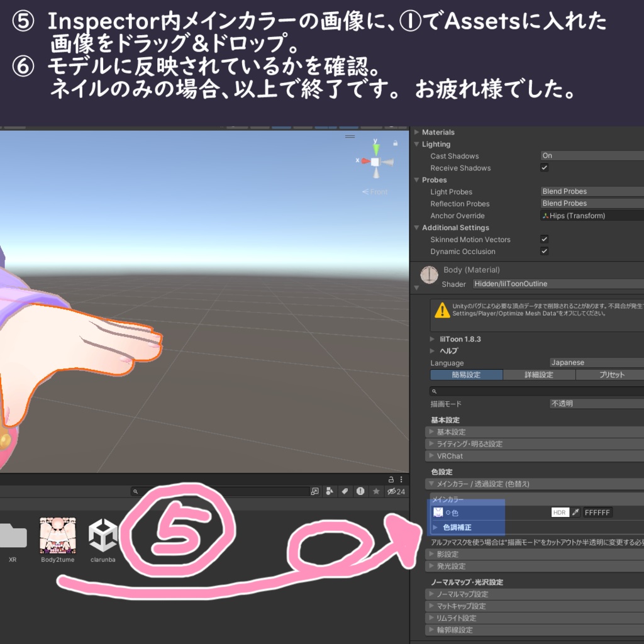Image resolution: width=644 pixels, height=644 pixels.
Task: Open search-by-type filter in Project panel
Action: 330,491
